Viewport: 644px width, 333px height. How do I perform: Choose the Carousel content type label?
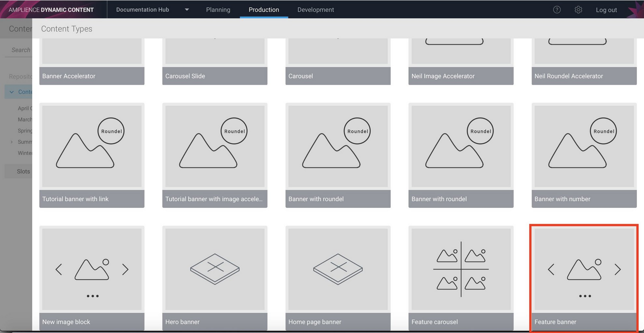tap(300, 76)
